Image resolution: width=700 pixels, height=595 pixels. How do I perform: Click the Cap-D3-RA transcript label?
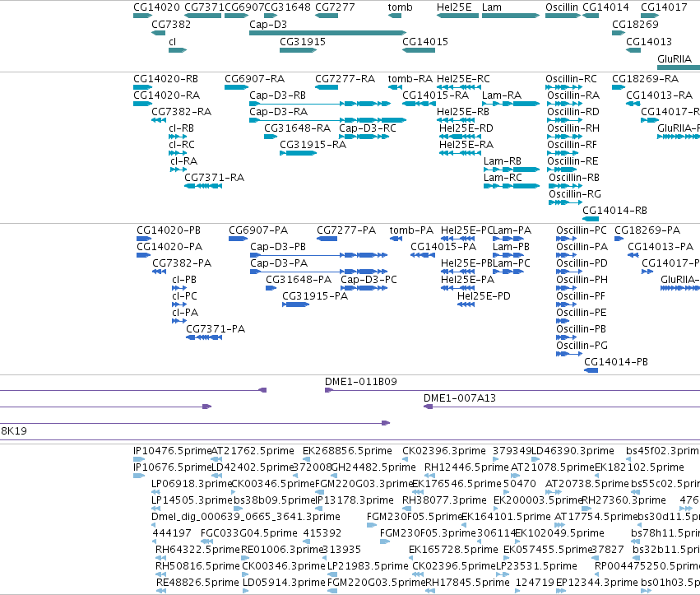tap(278, 112)
